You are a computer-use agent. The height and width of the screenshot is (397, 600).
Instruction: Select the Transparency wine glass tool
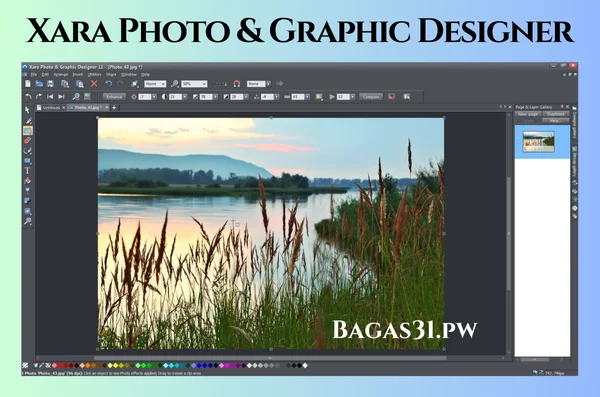(28, 191)
